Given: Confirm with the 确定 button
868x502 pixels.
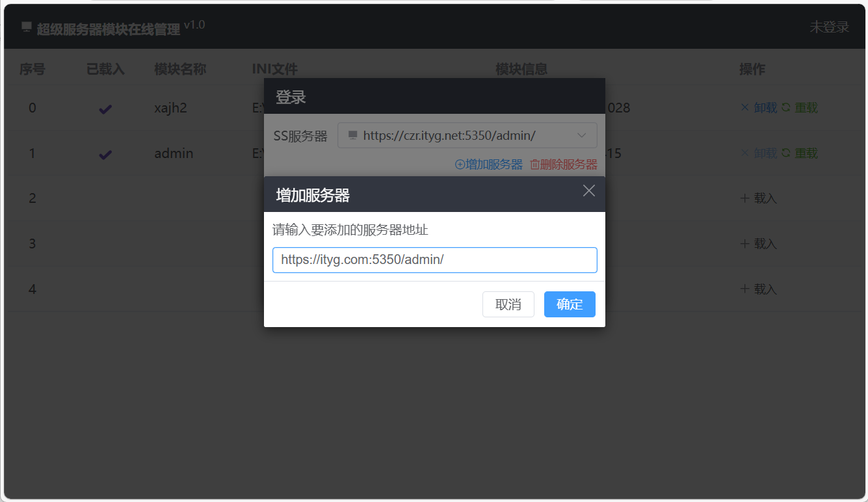Looking at the screenshot, I should coord(570,304).
